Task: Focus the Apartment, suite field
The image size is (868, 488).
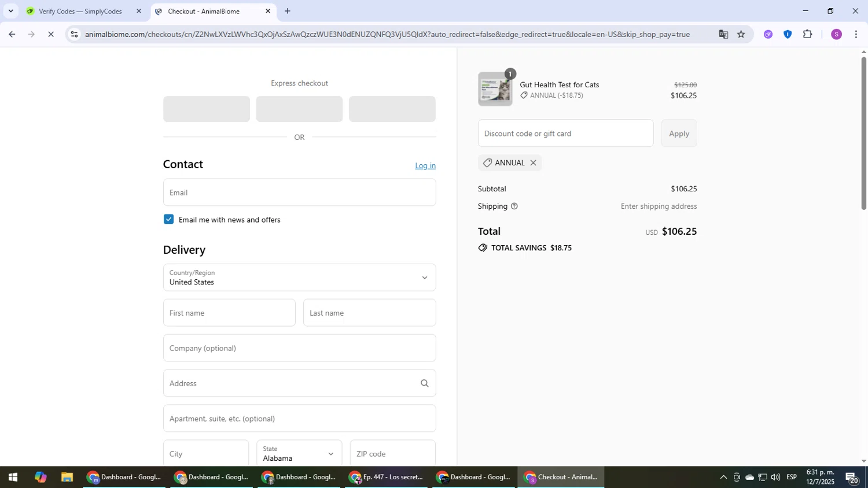Action: click(x=299, y=419)
